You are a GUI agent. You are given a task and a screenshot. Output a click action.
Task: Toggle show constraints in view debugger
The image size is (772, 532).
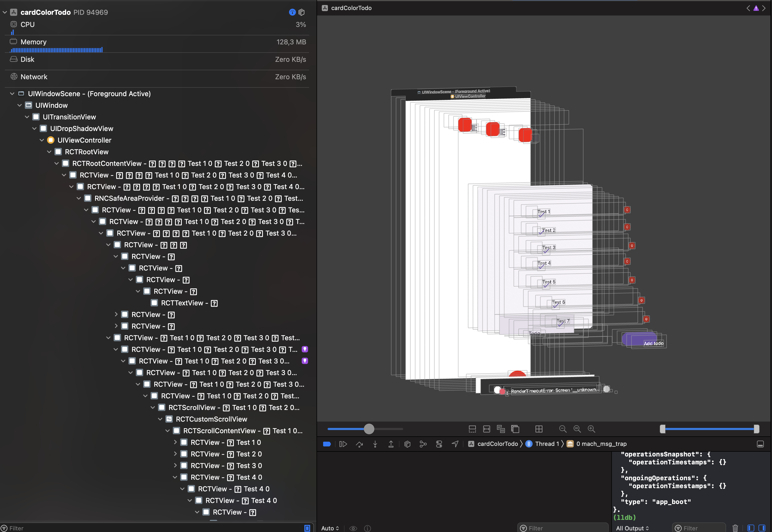pyautogui.click(x=487, y=429)
